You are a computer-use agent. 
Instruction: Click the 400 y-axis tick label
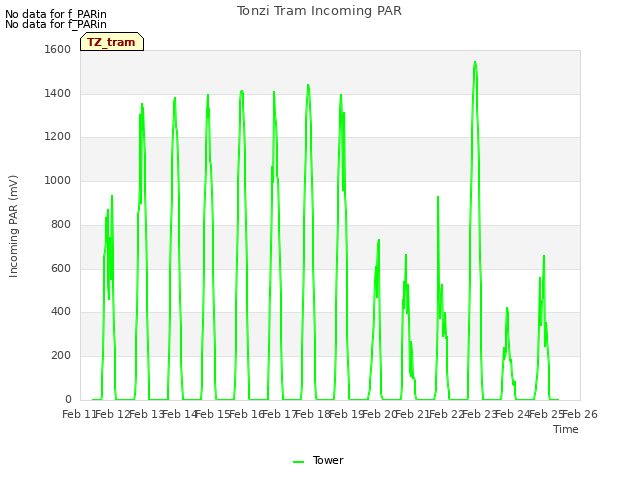[61, 312]
